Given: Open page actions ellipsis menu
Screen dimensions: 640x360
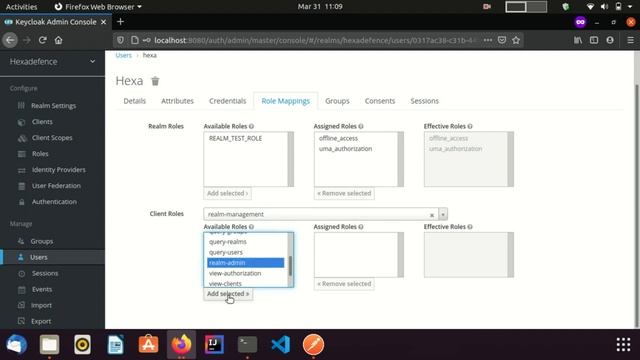Looking at the screenshot, I should [488, 40].
